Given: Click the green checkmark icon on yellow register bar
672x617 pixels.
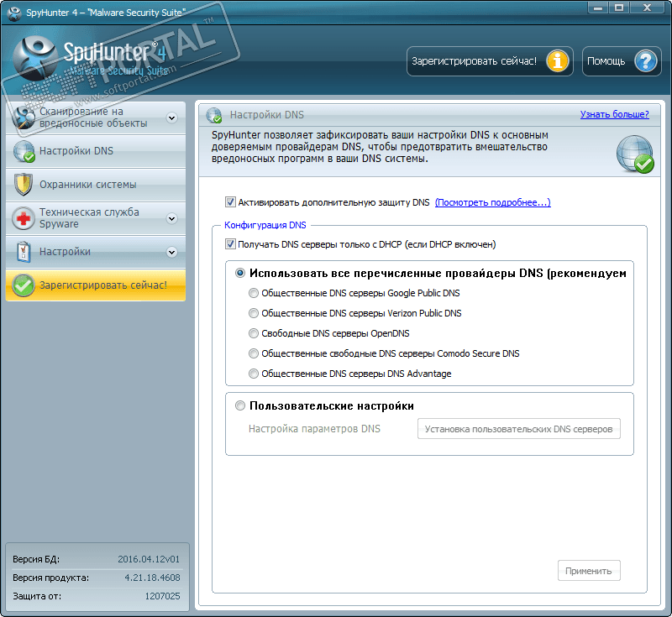Looking at the screenshot, I should [x=24, y=285].
